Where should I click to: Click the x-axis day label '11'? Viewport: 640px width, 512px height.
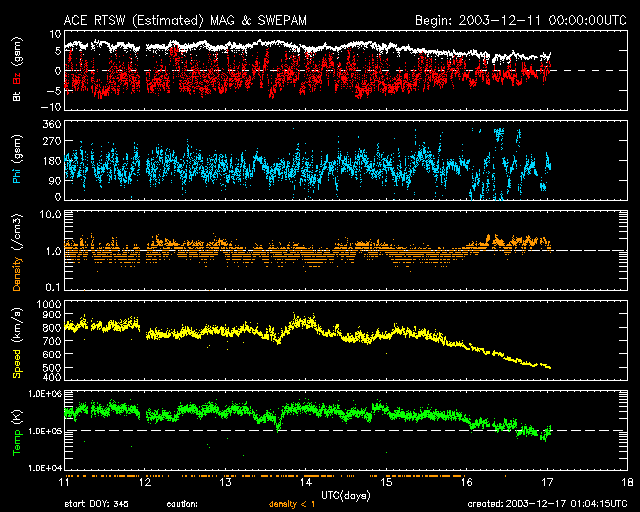tap(64, 482)
